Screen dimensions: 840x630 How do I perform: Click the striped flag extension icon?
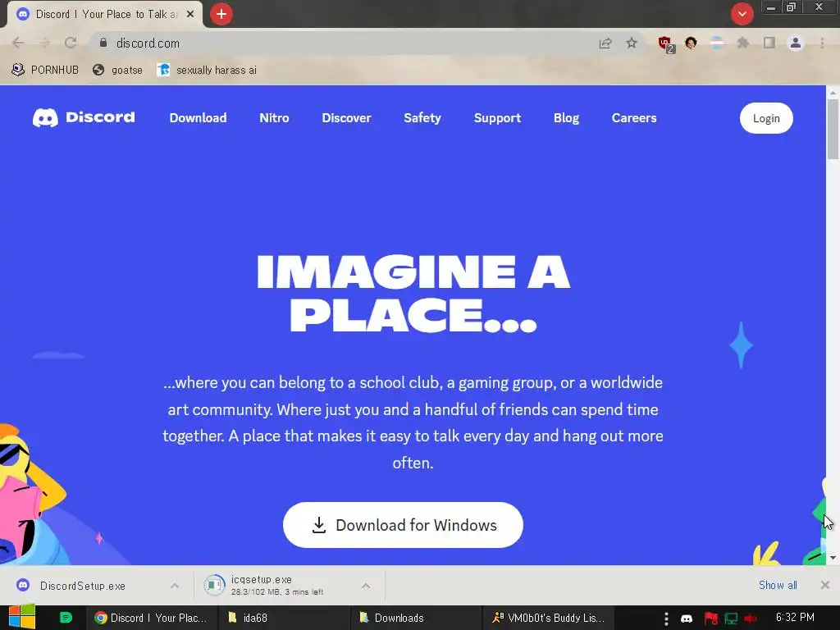click(717, 43)
